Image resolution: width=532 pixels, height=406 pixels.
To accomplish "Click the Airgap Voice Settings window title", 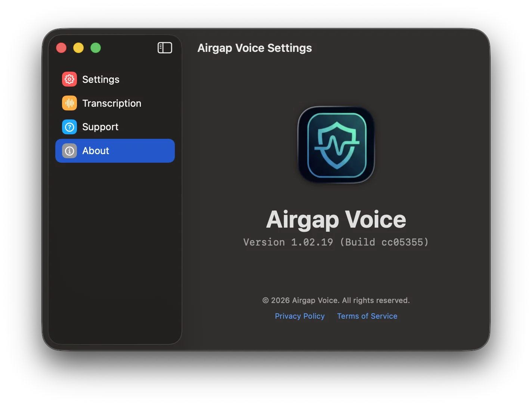I will [x=254, y=48].
